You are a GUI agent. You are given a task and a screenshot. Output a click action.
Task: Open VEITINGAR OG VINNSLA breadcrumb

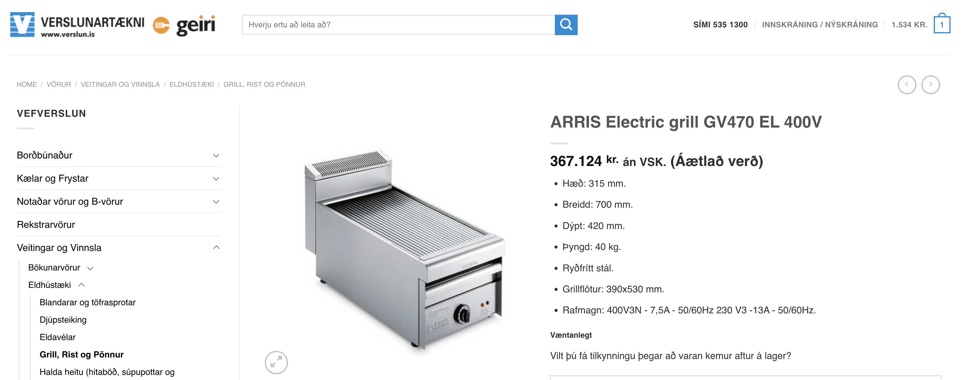click(x=120, y=84)
